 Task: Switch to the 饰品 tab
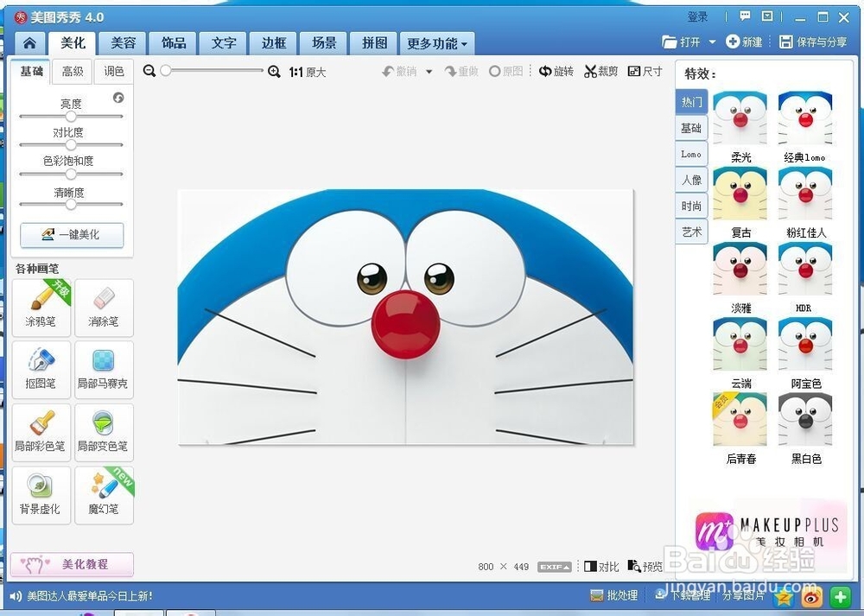(x=174, y=43)
